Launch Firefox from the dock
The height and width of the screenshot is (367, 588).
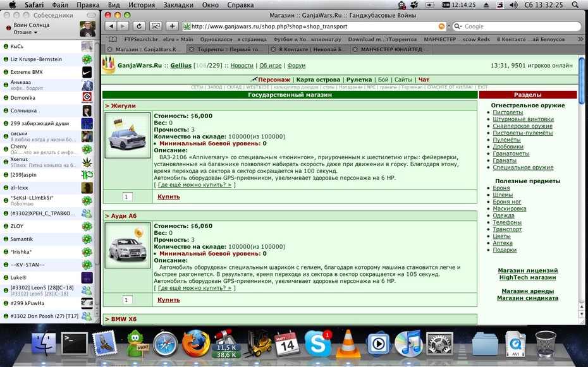(x=196, y=343)
